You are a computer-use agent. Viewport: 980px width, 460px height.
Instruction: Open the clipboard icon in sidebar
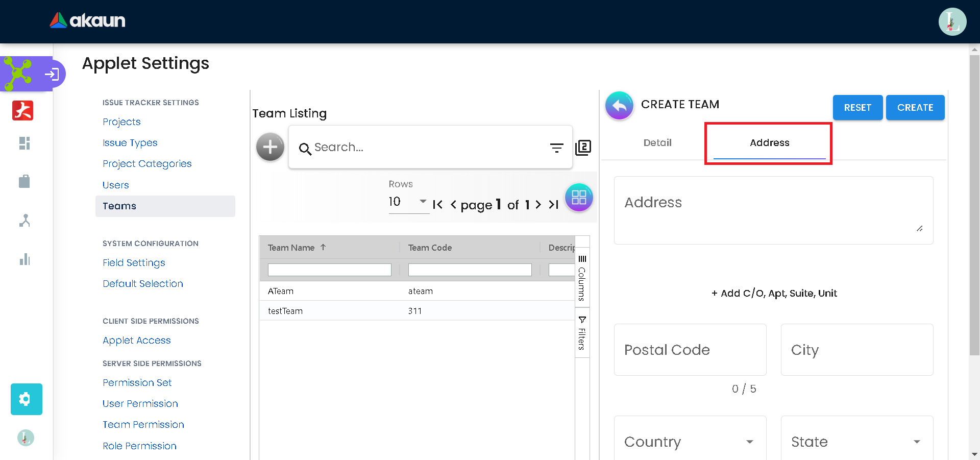coord(24,181)
